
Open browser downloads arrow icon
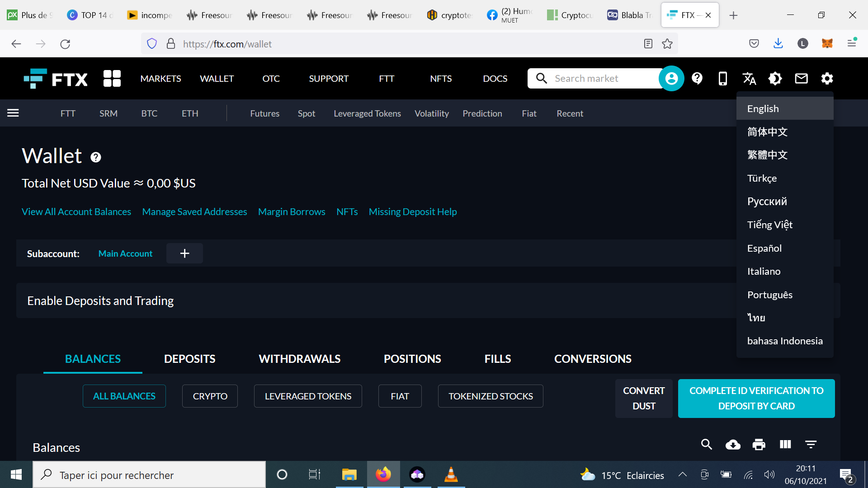pos(778,43)
